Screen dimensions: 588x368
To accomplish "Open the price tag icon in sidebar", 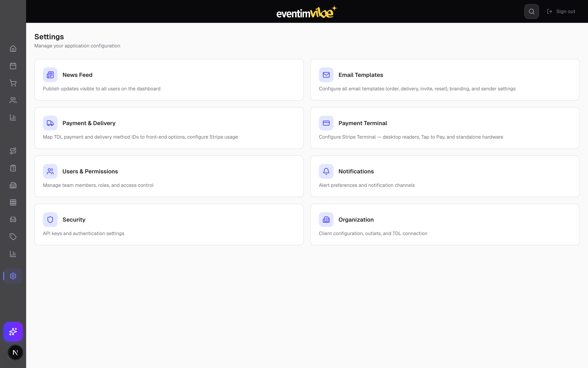I will pos(13,237).
